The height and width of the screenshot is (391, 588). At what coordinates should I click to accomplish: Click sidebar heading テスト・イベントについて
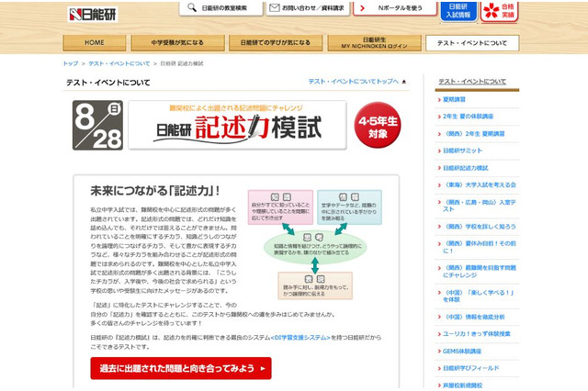pyautogui.click(x=472, y=82)
